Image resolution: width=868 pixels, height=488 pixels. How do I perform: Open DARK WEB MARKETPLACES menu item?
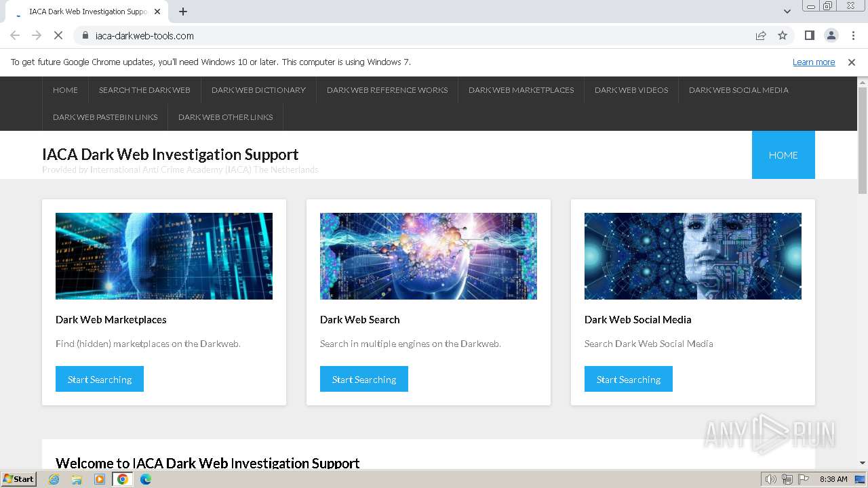point(521,90)
